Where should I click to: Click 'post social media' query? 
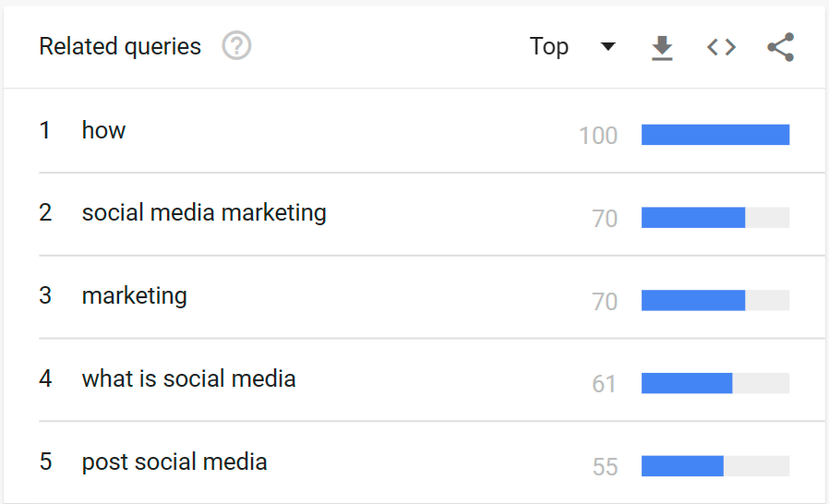coord(174,462)
